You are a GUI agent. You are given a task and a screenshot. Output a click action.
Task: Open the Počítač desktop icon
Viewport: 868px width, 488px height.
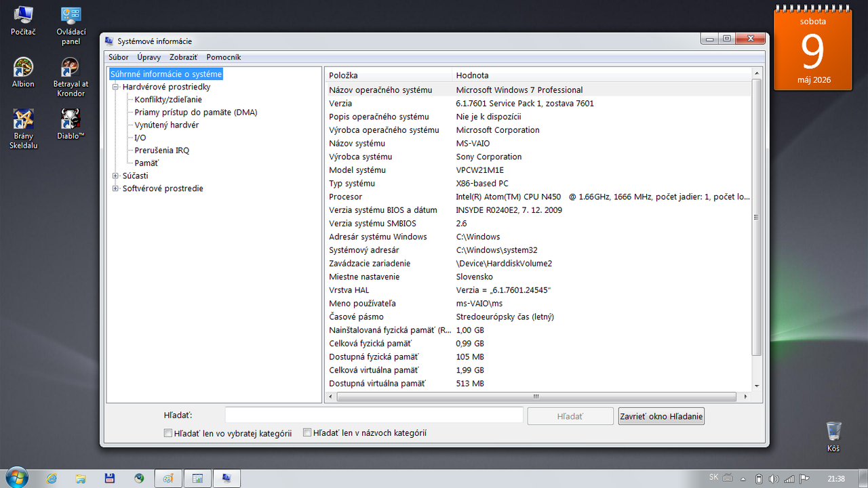(x=23, y=20)
